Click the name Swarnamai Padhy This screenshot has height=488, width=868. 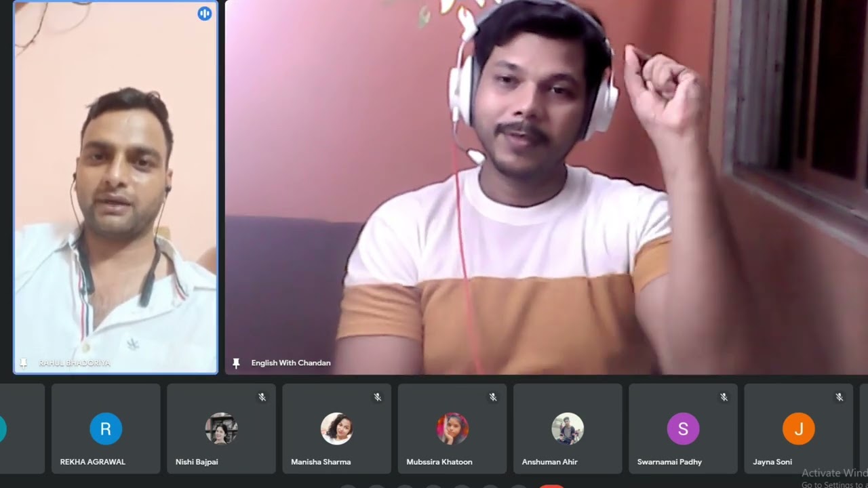click(669, 462)
